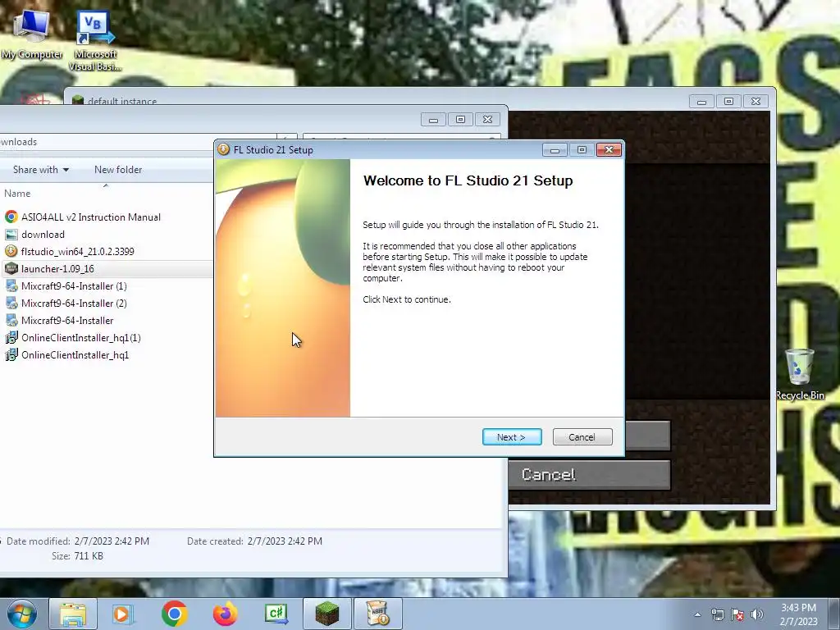Select launcher-1.09_16 file
The height and width of the screenshot is (630, 840).
[x=58, y=269]
